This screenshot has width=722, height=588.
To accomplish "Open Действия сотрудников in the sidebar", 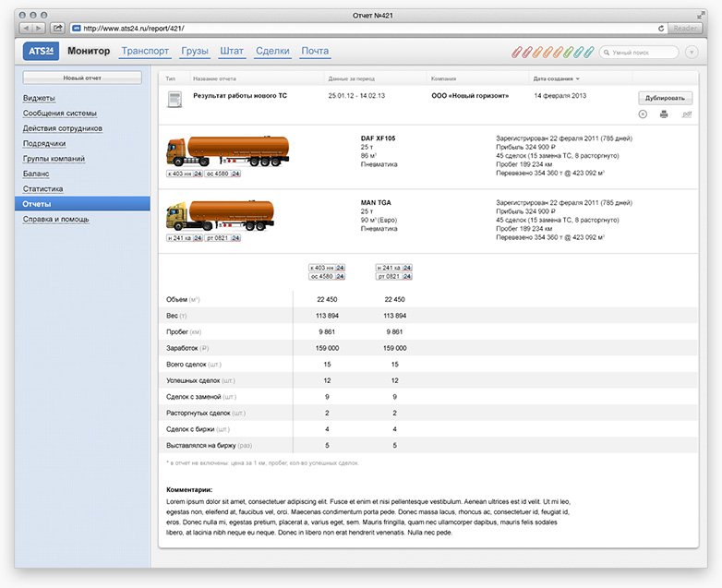I will 63,128.
